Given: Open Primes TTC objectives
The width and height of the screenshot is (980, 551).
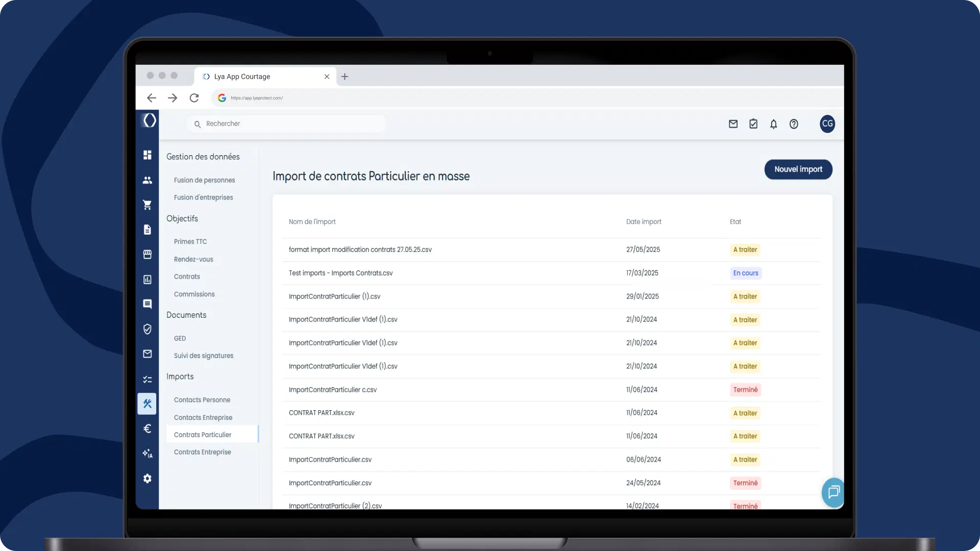Looking at the screenshot, I should pyautogui.click(x=190, y=242).
